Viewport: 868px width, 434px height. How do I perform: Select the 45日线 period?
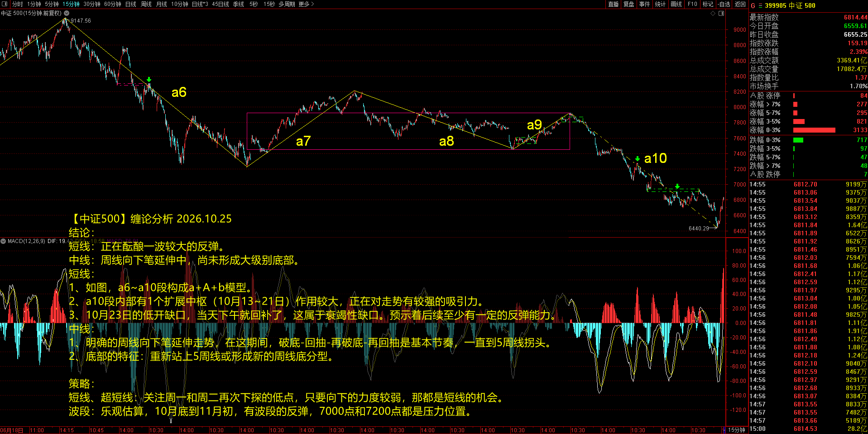[x=221, y=4]
